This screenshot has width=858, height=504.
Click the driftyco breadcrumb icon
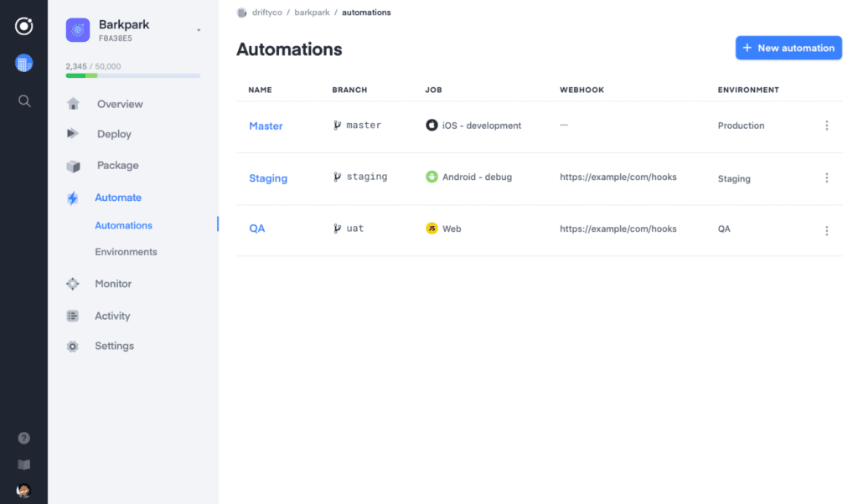point(242,13)
